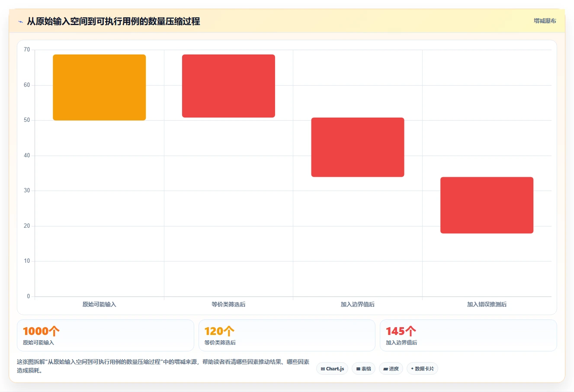Click y-axis value 70
This screenshot has height=392, width=574.
tap(27, 50)
